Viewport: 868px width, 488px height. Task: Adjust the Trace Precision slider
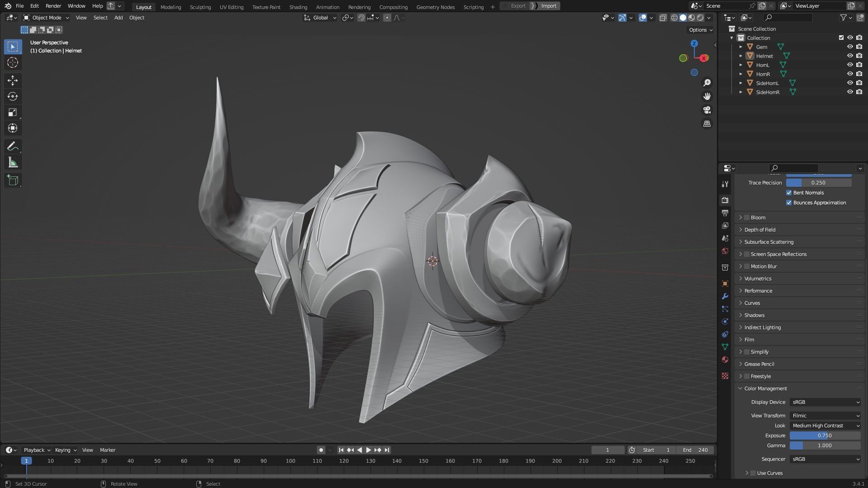[819, 183]
